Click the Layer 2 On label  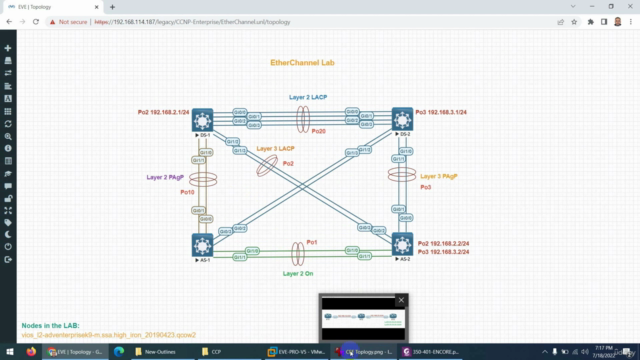(298, 274)
